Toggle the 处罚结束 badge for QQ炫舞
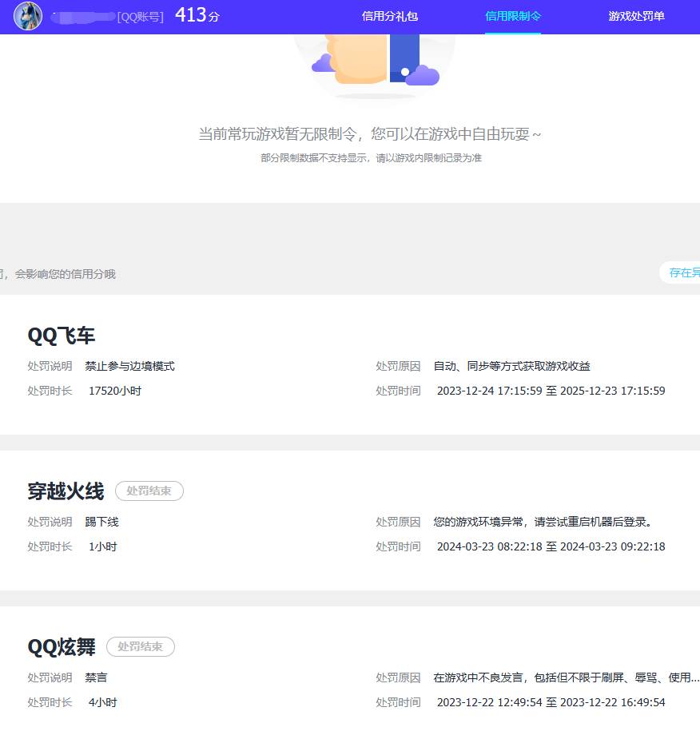 coord(140,647)
